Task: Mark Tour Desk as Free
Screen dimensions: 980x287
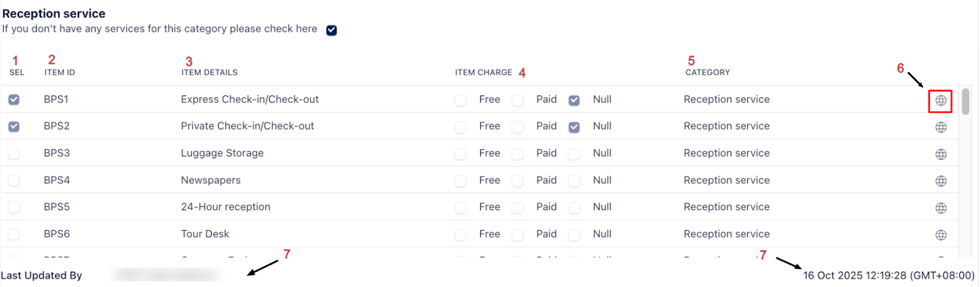Action: (x=461, y=235)
